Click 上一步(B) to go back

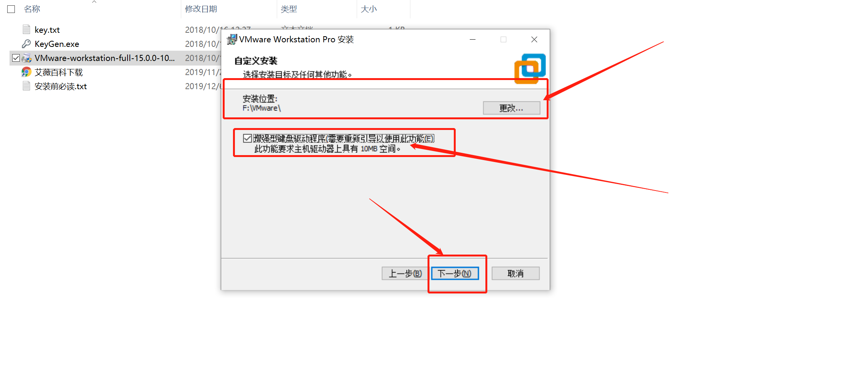404,273
